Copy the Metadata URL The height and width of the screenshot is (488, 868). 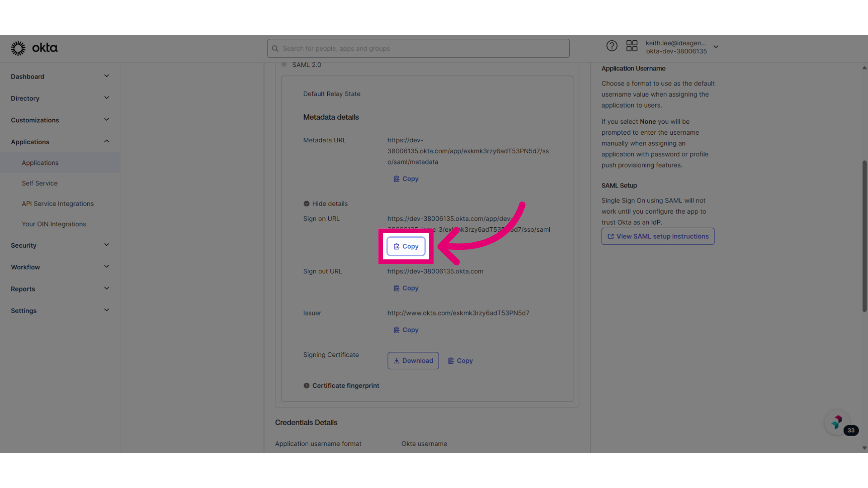[406, 178]
